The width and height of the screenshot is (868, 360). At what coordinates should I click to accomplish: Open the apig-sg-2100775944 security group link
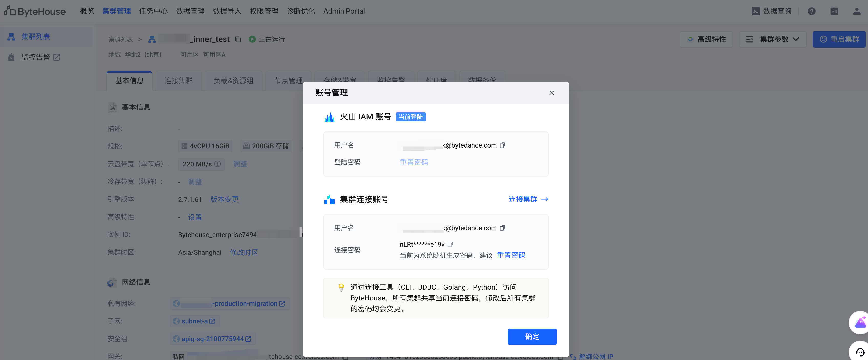213,339
